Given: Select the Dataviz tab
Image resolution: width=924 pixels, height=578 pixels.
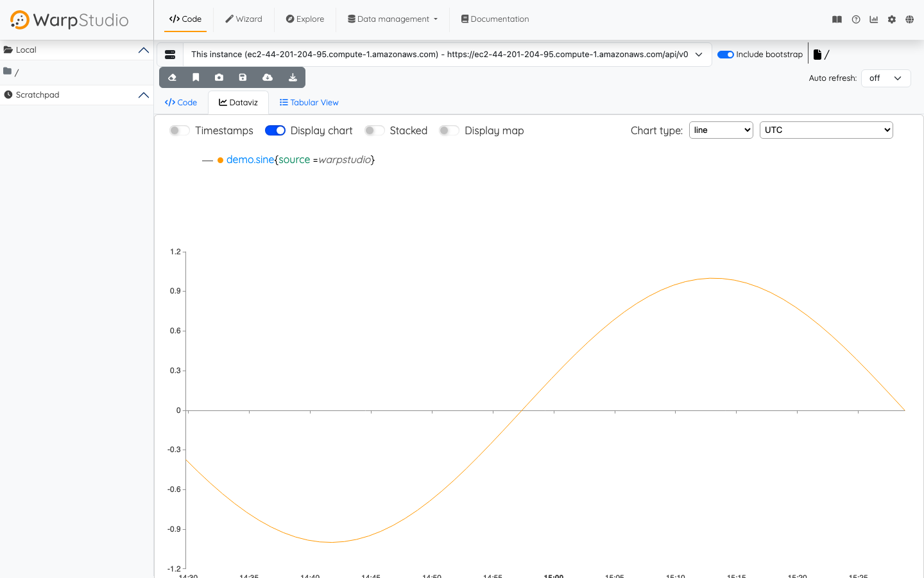Looking at the screenshot, I should click(239, 103).
